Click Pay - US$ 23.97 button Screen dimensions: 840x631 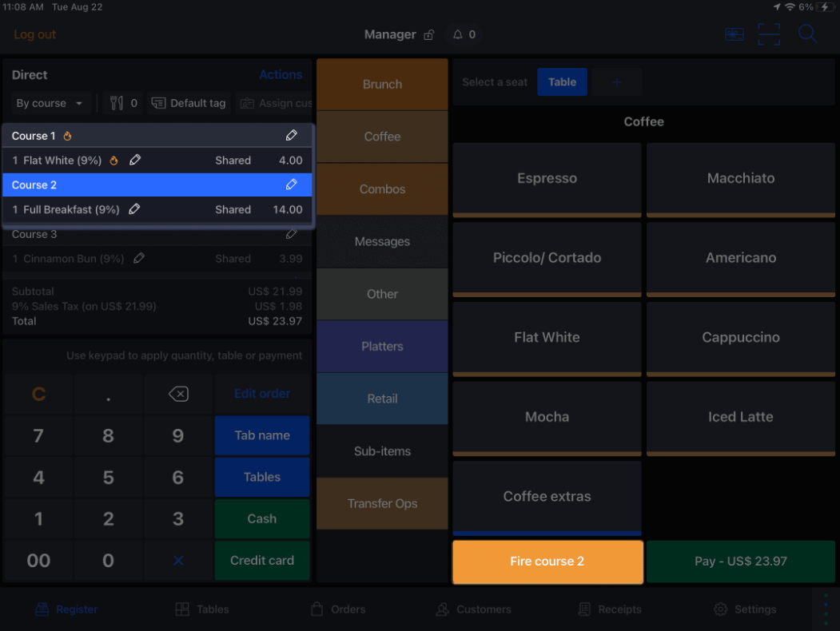click(740, 562)
